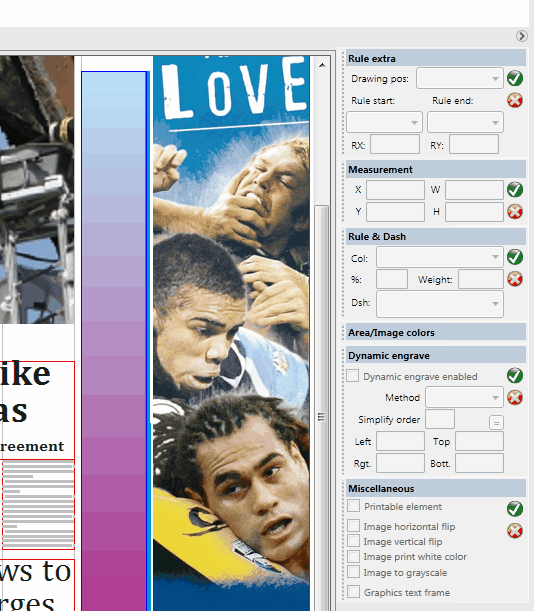Click the Rgt. engrave field

click(400, 463)
